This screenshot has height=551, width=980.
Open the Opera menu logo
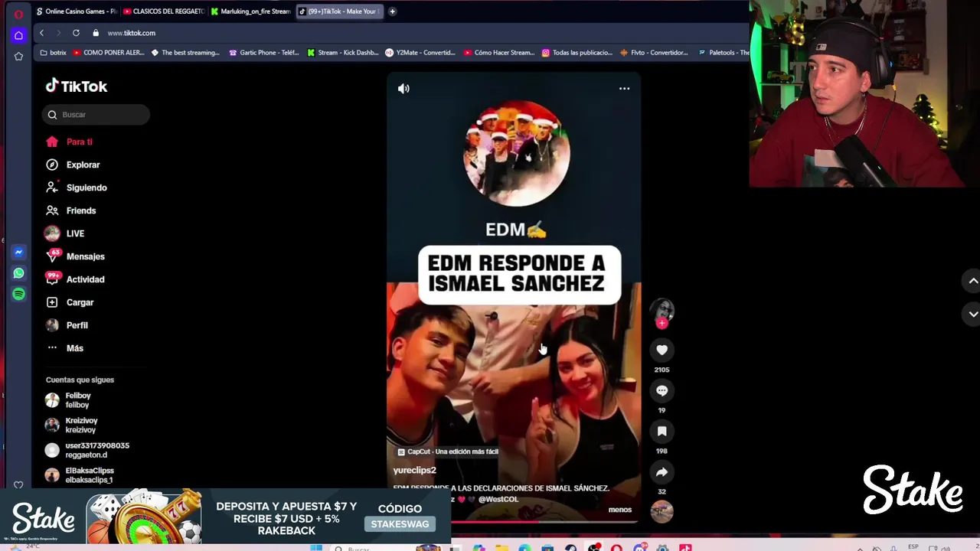(18, 13)
